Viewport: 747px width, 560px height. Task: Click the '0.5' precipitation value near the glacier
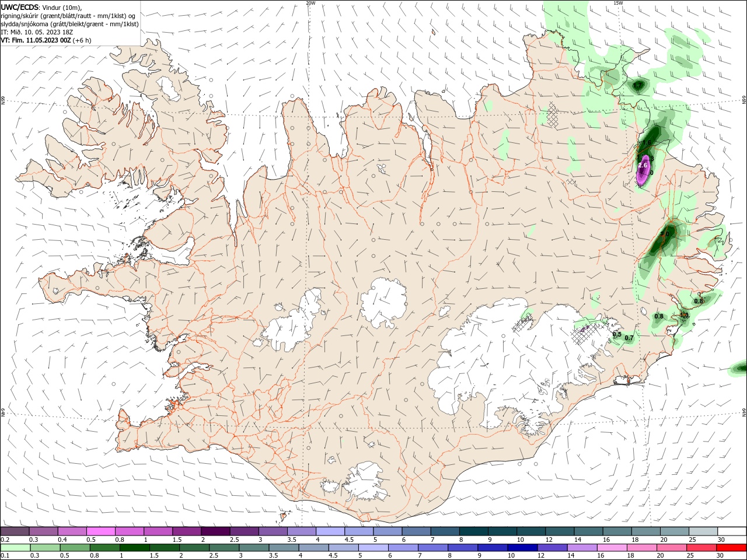pyautogui.click(x=617, y=334)
